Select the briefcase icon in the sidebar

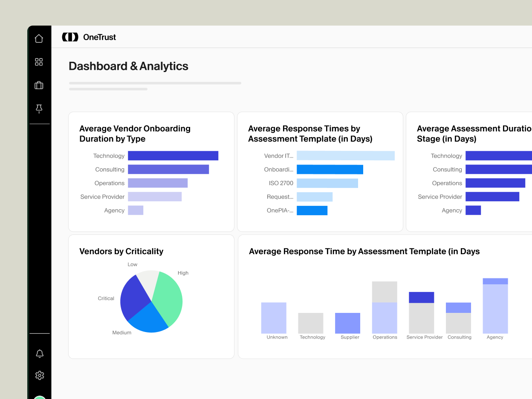click(39, 85)
